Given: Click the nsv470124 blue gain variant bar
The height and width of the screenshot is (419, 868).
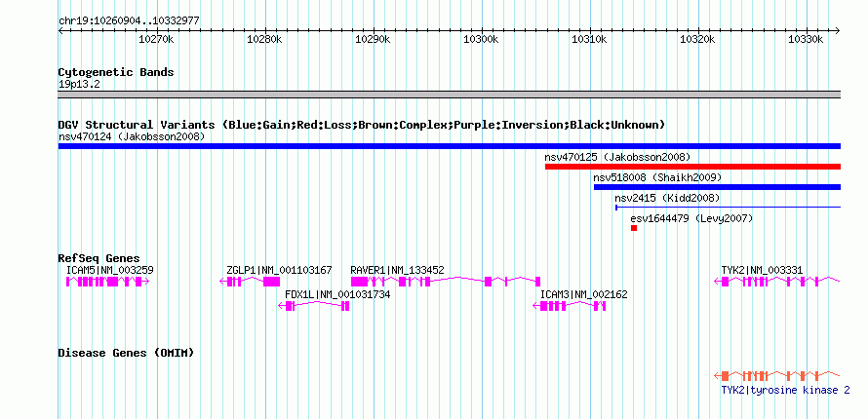Looking at the screenshot, I should (450, 146).
